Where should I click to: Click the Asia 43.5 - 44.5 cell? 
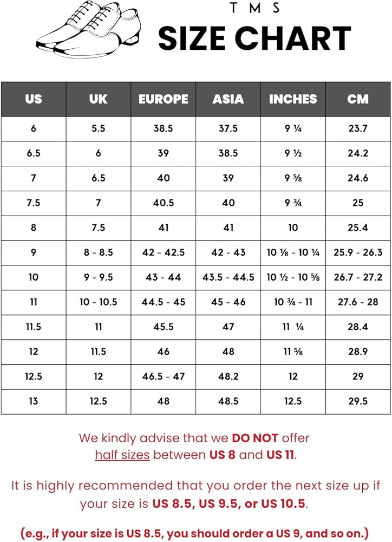[228, 277]
